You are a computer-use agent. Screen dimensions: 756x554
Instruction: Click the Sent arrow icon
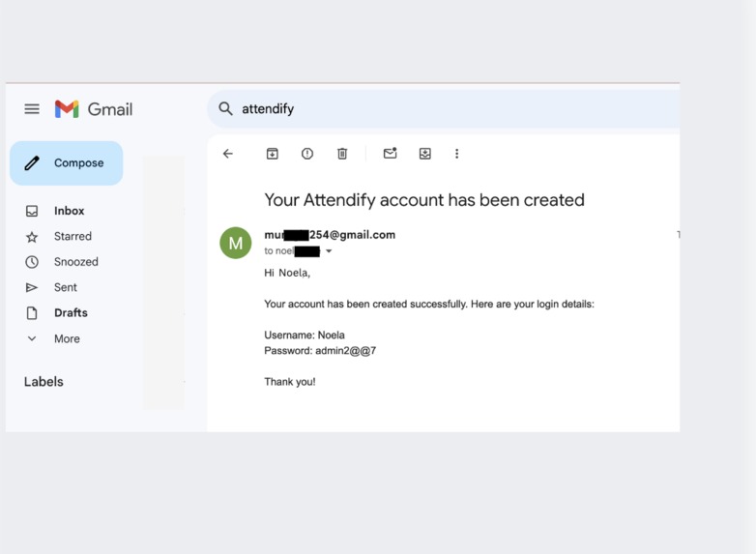(x=32, y=287)
